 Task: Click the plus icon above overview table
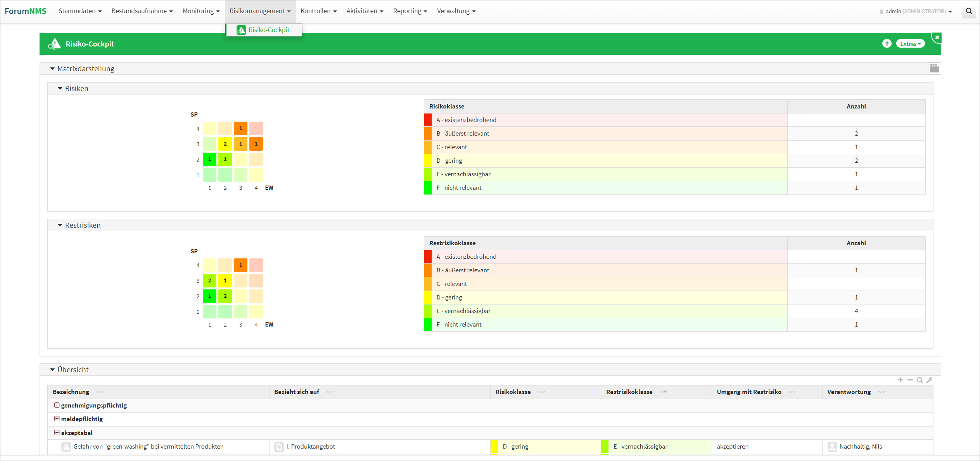[900, 380]
